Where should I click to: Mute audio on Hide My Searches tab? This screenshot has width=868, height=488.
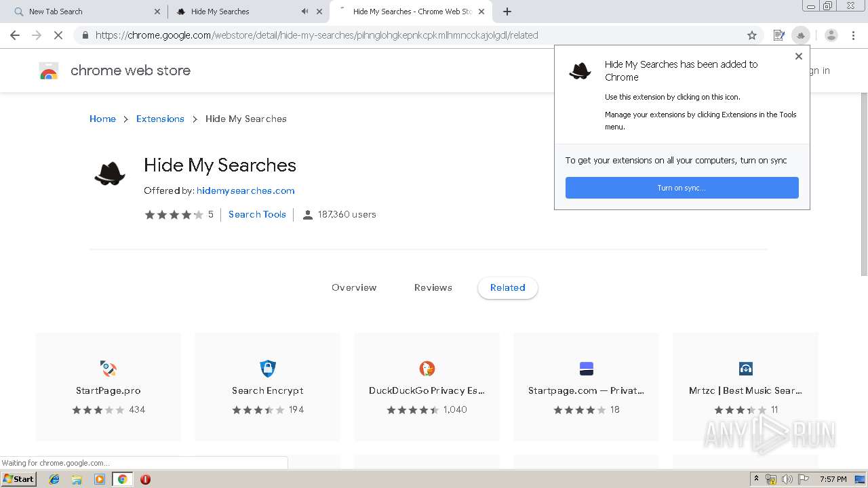[x=305, y=12]
